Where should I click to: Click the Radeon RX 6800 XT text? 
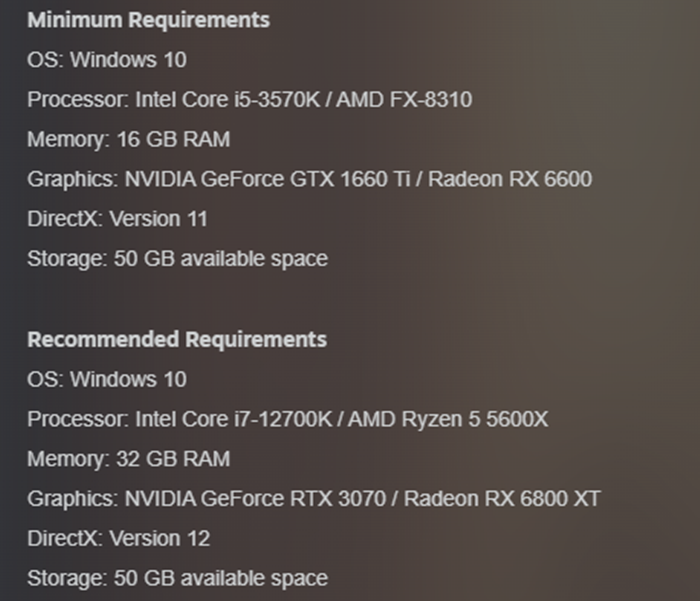(x=502, y=499)
